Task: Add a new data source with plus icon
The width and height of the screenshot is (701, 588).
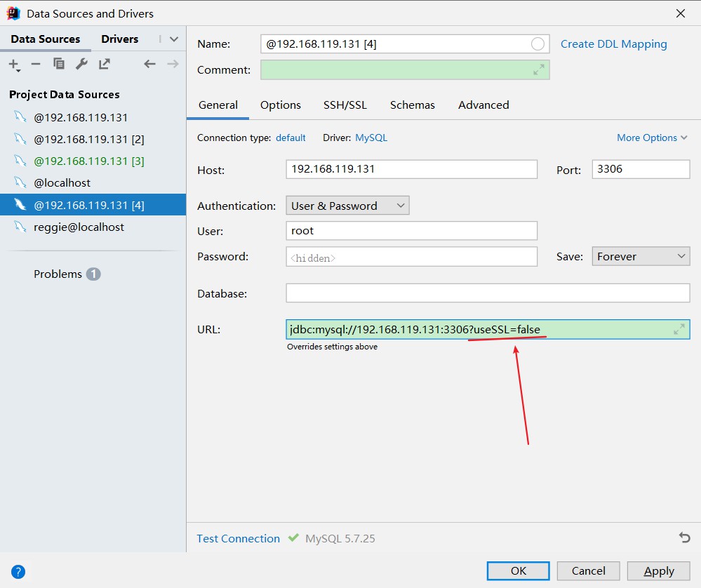Action: click(13, 64)
